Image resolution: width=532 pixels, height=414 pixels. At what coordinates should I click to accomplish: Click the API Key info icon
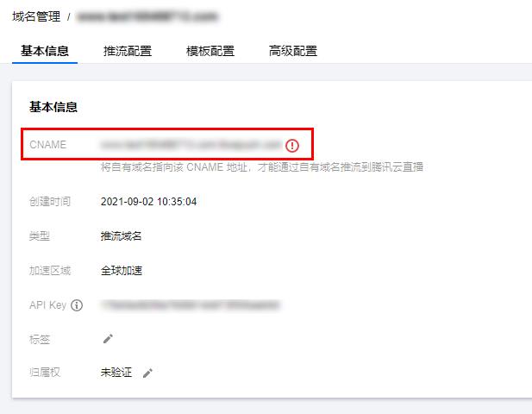click(x=77, y=305)
